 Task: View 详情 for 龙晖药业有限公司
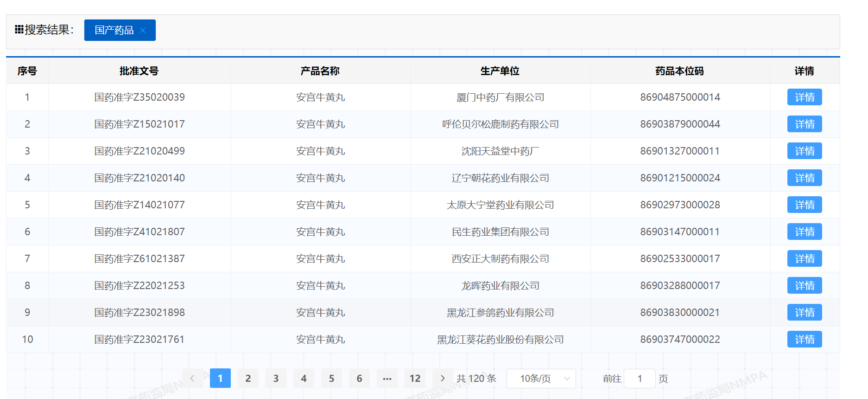(x=805, y=285)
